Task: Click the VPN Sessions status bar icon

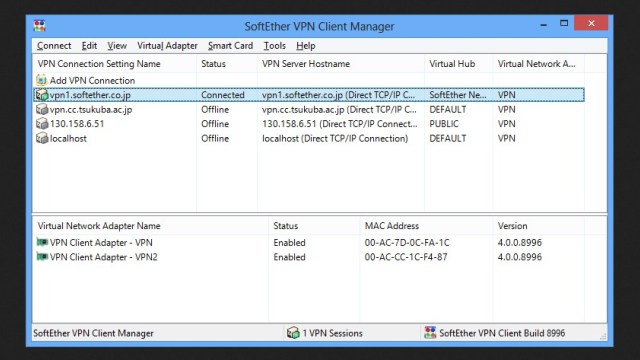Action: 293,333
